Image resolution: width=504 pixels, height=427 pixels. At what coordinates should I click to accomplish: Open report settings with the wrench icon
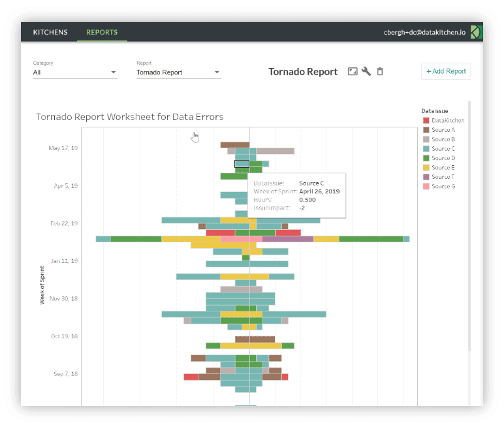[x=366, y=72]
